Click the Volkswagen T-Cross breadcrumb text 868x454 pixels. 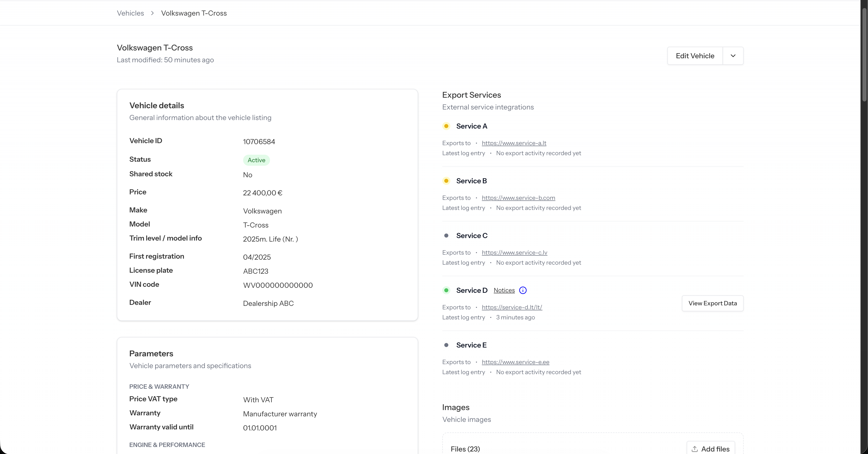tap(194, 13)
